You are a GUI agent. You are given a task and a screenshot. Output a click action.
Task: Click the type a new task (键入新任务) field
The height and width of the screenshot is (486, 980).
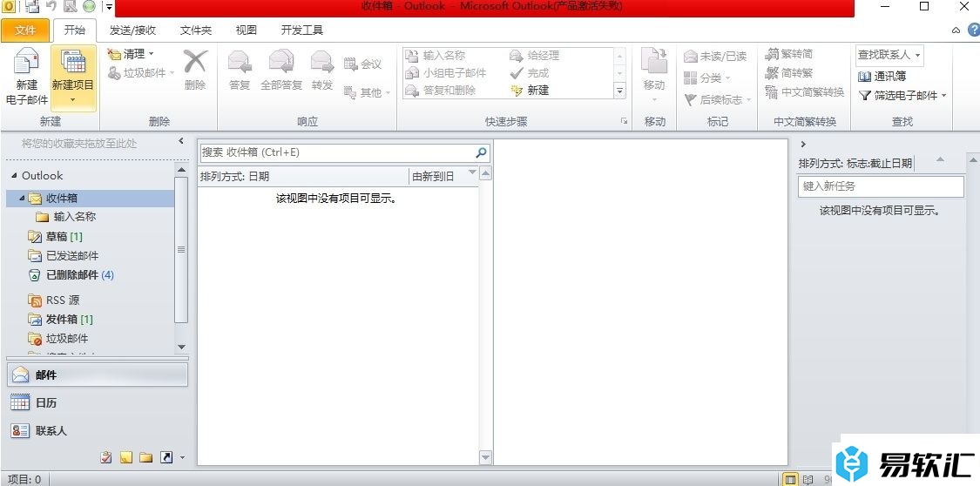tap(881, 186)
